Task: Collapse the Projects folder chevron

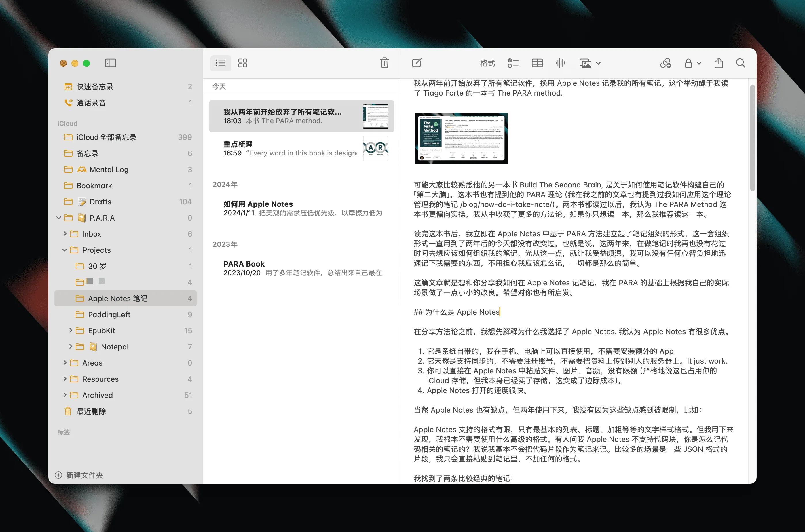Action: [x=64, y=250]
